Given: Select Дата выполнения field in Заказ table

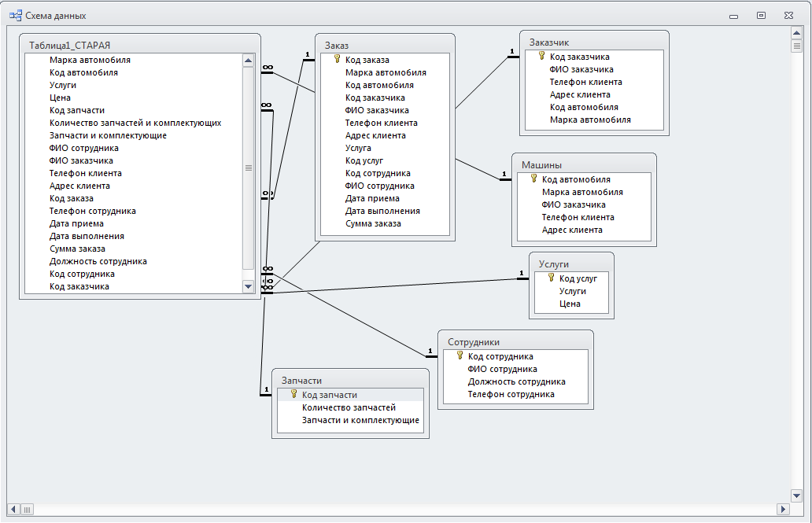Looking at the screenshot, I should (382, 212).
